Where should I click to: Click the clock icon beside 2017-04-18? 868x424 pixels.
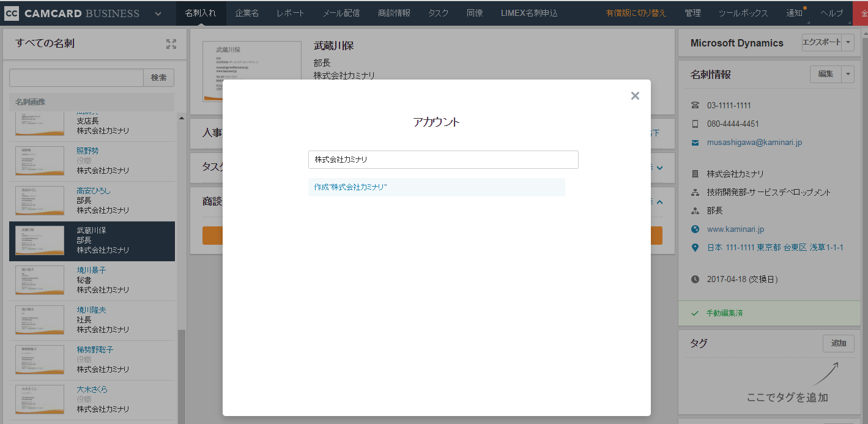coord(695,279)
